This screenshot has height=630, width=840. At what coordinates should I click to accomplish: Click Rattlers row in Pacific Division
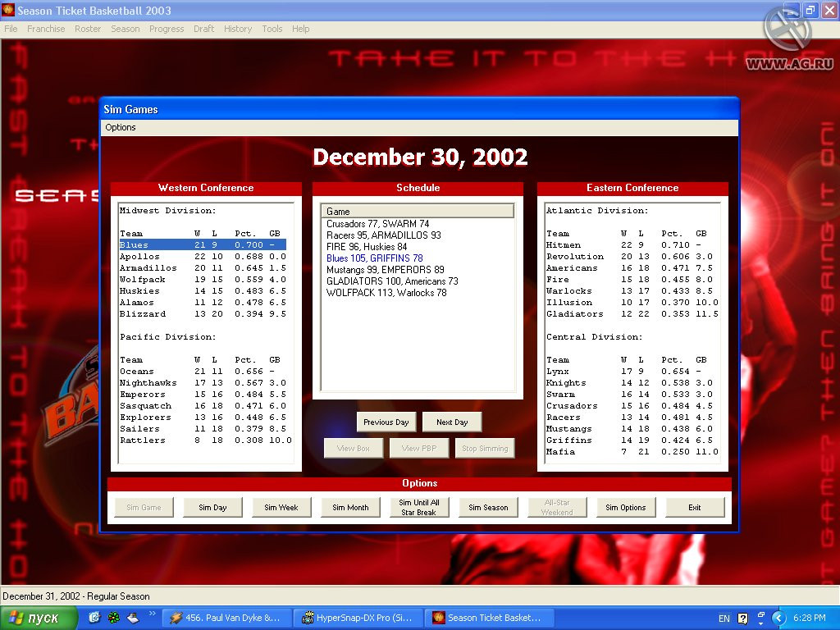coord(206,441)
